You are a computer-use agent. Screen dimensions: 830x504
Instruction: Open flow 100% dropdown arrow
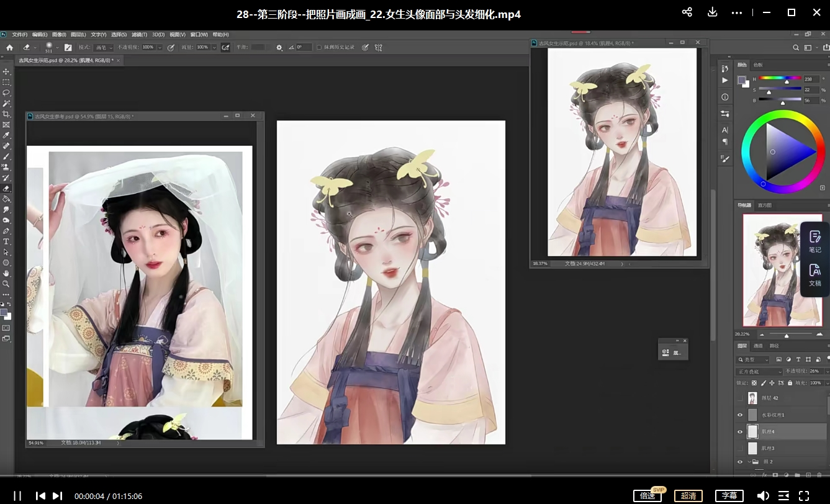[215, 47]
